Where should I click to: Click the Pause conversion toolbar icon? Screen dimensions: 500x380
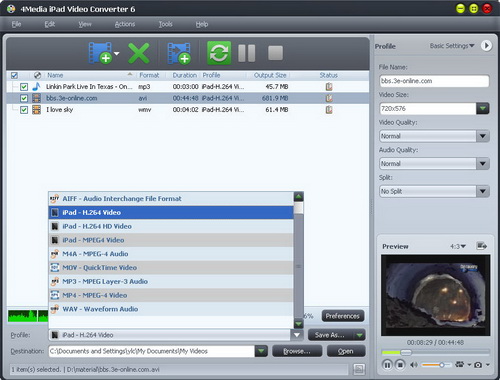247,53
